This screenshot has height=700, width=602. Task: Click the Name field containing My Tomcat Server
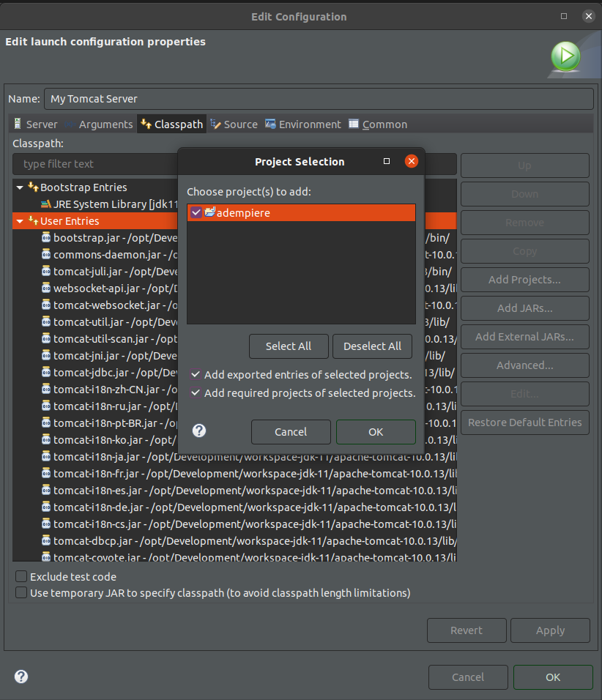pyautogui.click(x=319, y=99)
